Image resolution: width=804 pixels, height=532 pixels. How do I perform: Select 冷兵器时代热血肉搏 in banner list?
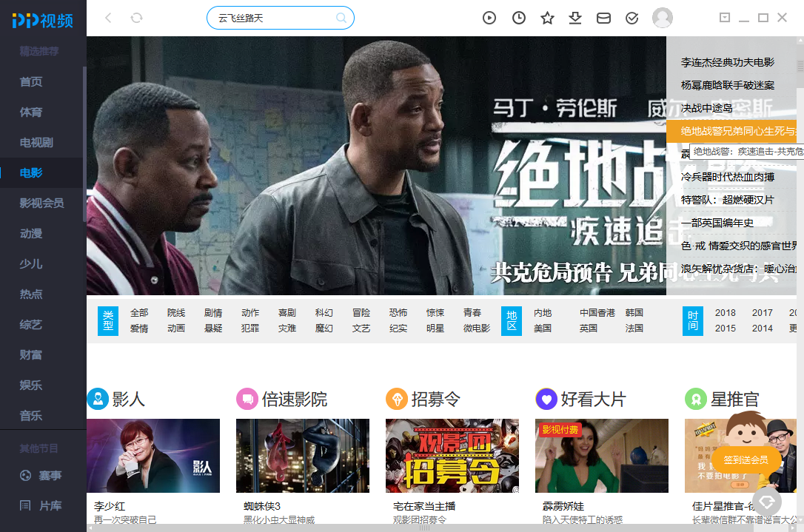(x=728, y=177)
